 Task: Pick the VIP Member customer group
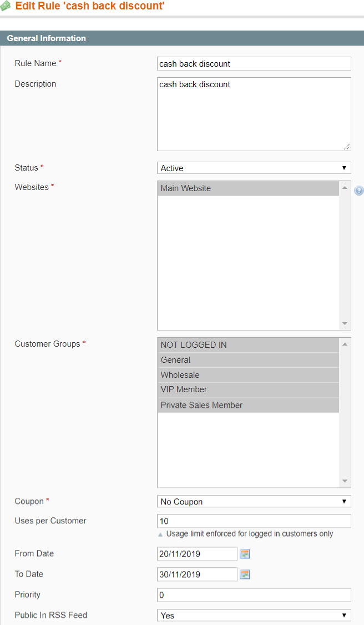(x=248, y=389)
